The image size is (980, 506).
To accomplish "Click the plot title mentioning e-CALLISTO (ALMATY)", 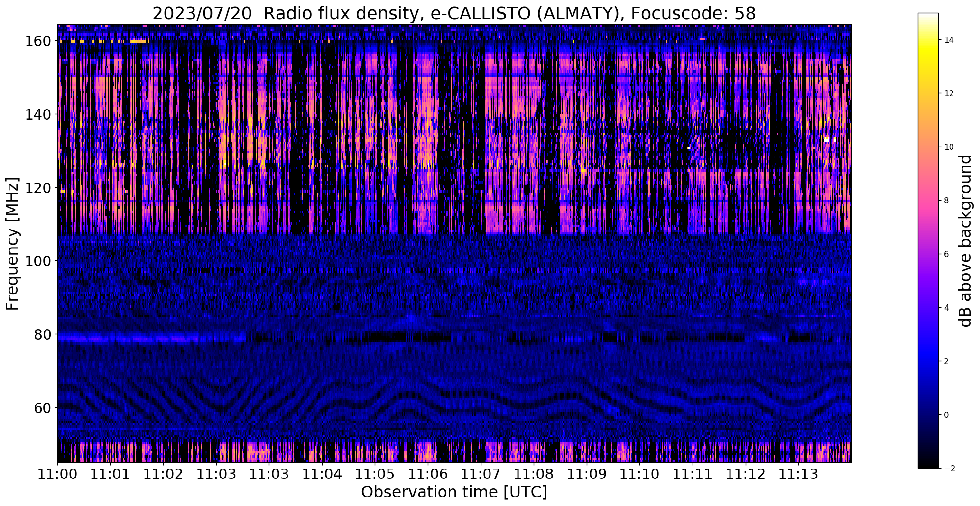I will point(454,14).
